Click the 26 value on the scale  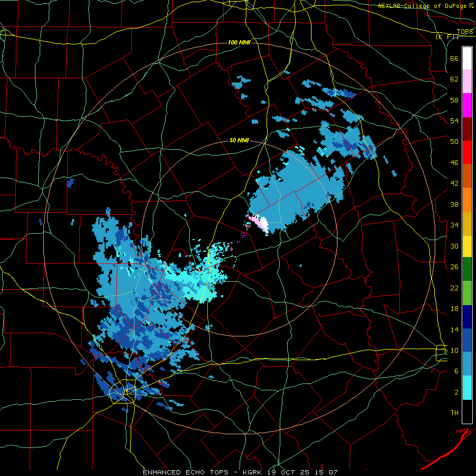click(x=454, y=267)
